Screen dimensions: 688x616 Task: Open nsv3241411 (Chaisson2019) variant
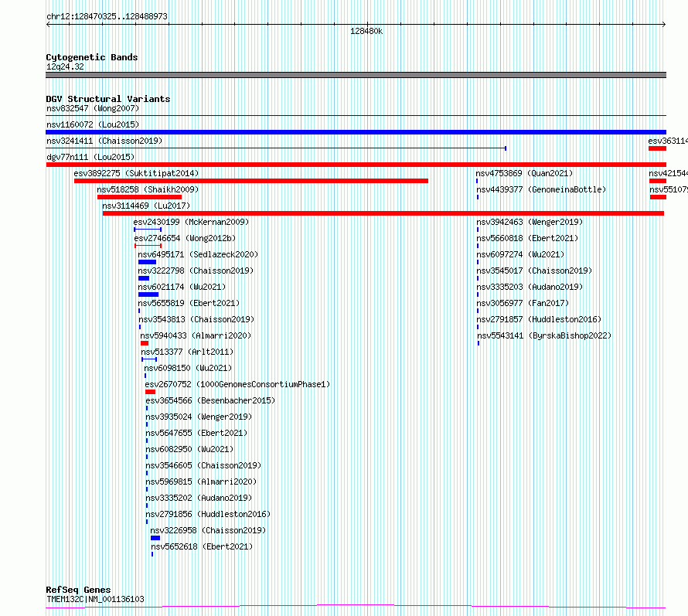click(x=104, y=141)
